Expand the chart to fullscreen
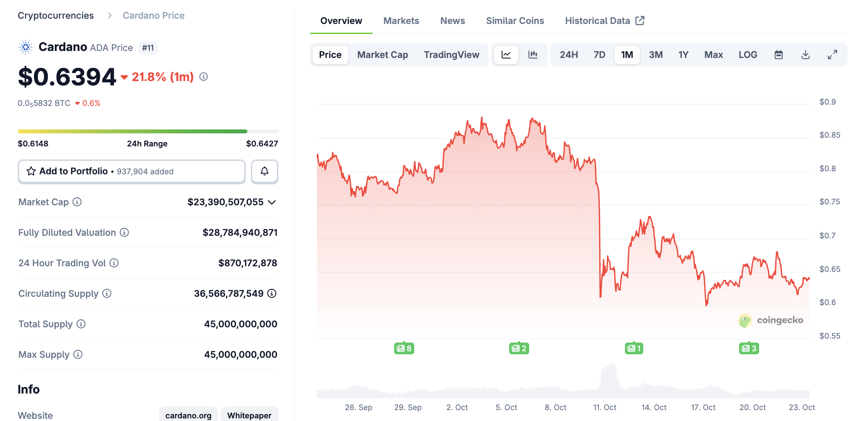This screenshot has height=421, width=868. [x=833, y=54]
